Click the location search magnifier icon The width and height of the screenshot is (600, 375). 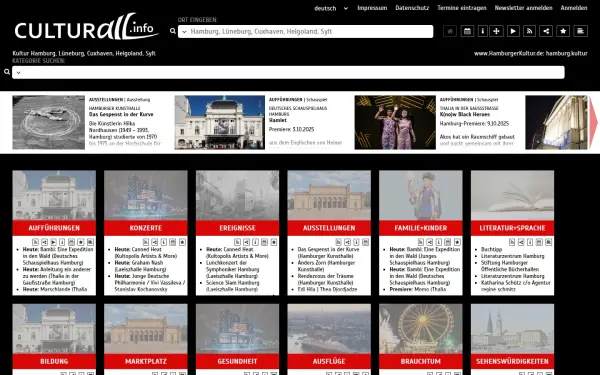(x=173, y=31)
